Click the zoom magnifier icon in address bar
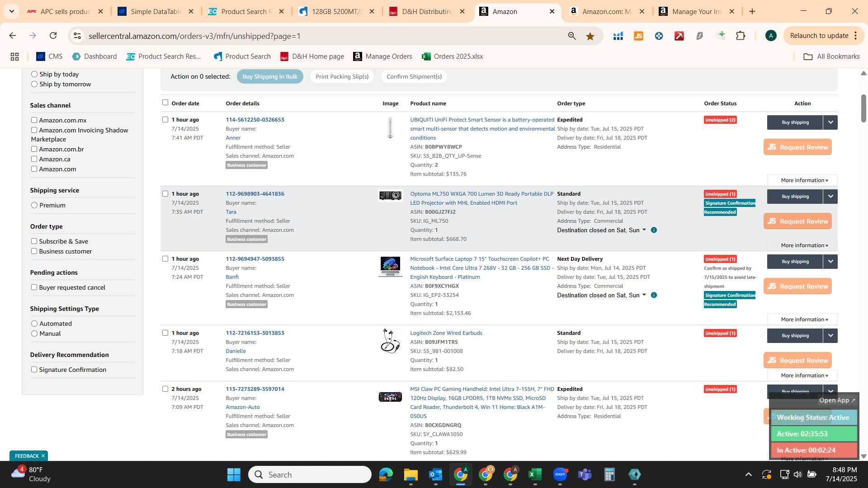 (x=572, y=36)
